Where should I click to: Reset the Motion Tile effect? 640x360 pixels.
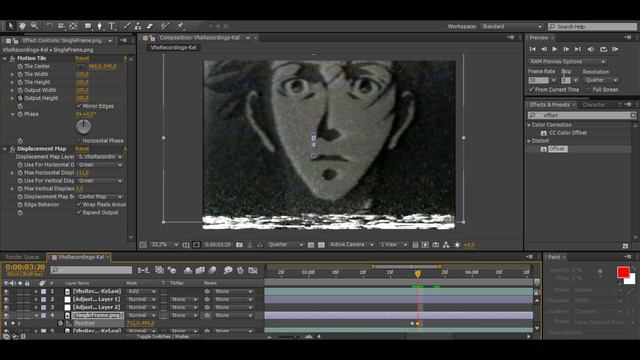[x=82, y=58]
